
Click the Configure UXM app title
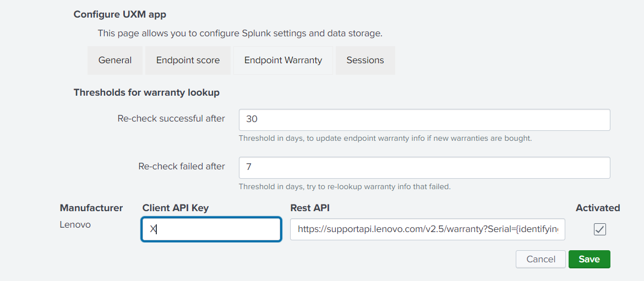[120, 15]
